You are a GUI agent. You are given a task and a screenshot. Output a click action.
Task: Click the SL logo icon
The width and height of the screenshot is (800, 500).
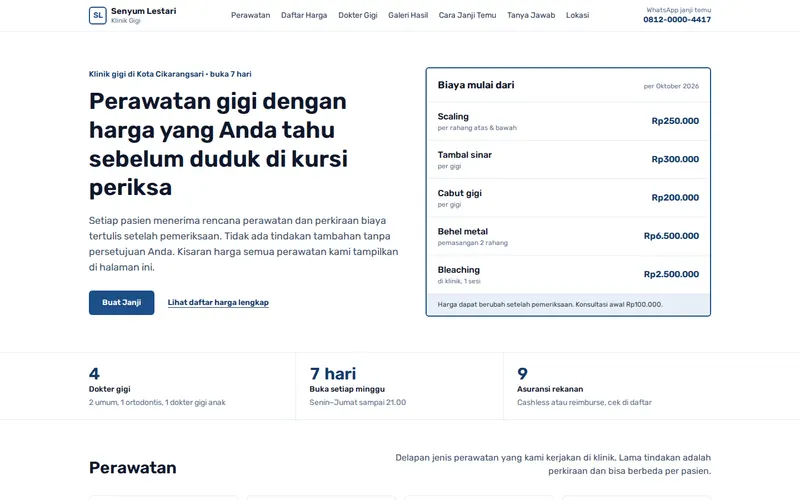click(97, 15)
